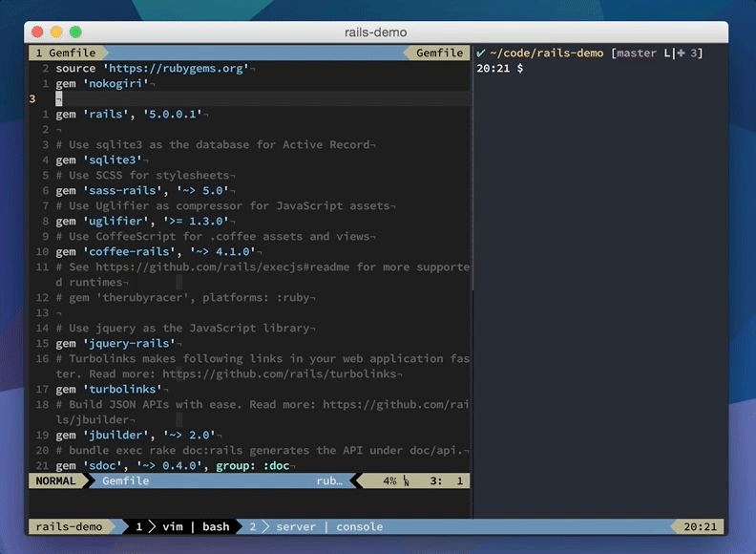Click the '~> 4.1.0' version constraint
756x554 pixels.
222,251
